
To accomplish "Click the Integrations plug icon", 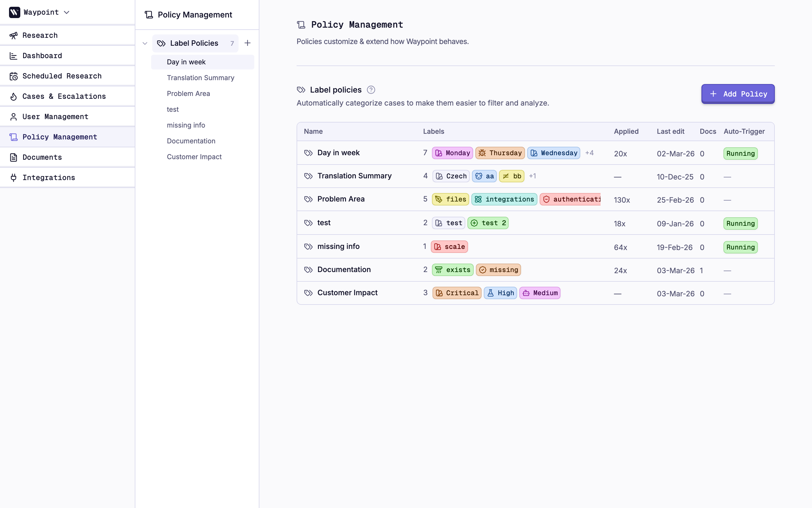I will coord(14,178).
